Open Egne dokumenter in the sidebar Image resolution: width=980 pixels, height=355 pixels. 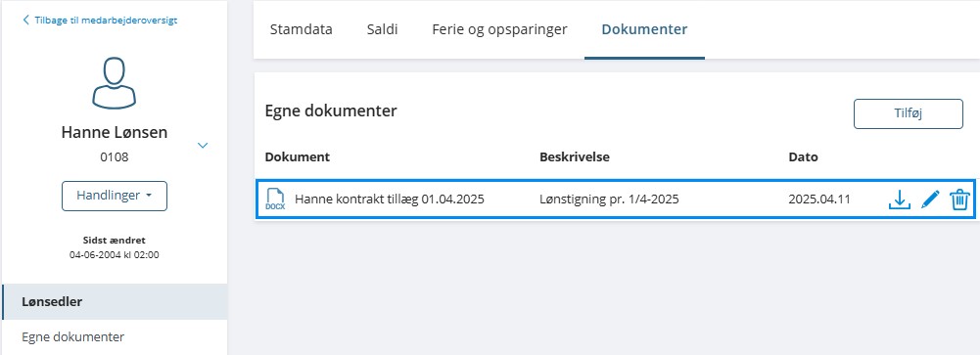coord(73,336)
